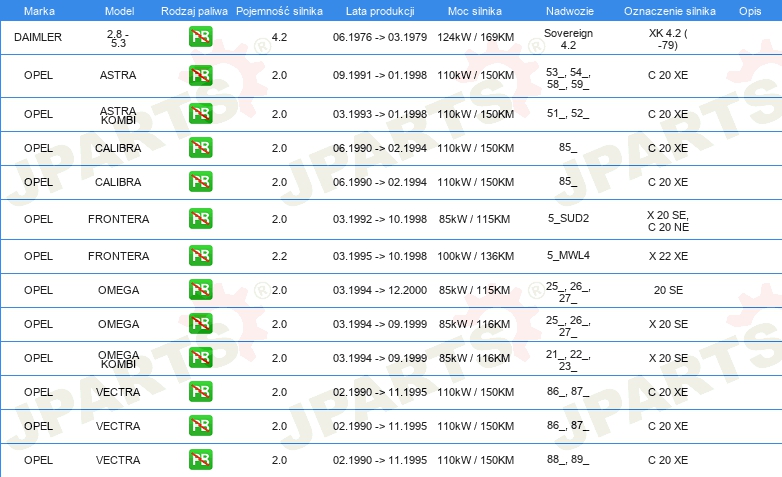Click body code '5_MWL4'
Screen dimensions: 782x477
point(569,255)
